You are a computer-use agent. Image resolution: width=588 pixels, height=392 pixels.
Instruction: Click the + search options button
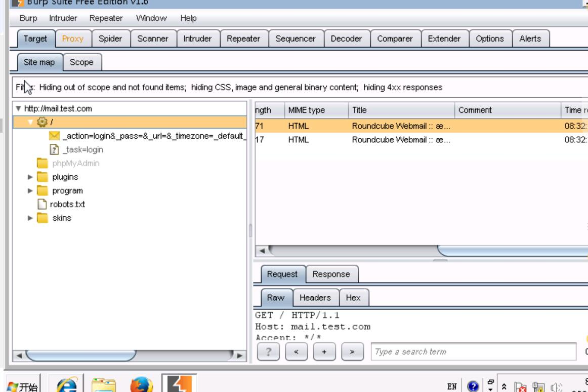tap(324, 352)
